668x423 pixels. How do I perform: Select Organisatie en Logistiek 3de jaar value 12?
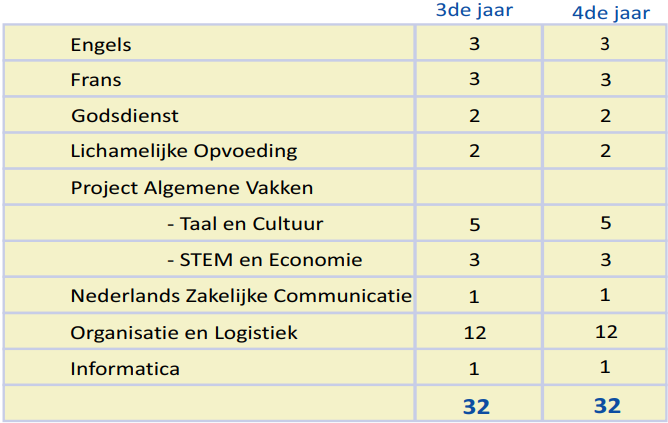click(475, 333)
